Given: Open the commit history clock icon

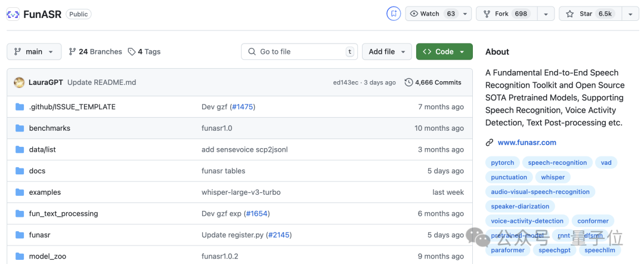Looking at the screenshot, I should pyautogui.click(x=408, y=82).
